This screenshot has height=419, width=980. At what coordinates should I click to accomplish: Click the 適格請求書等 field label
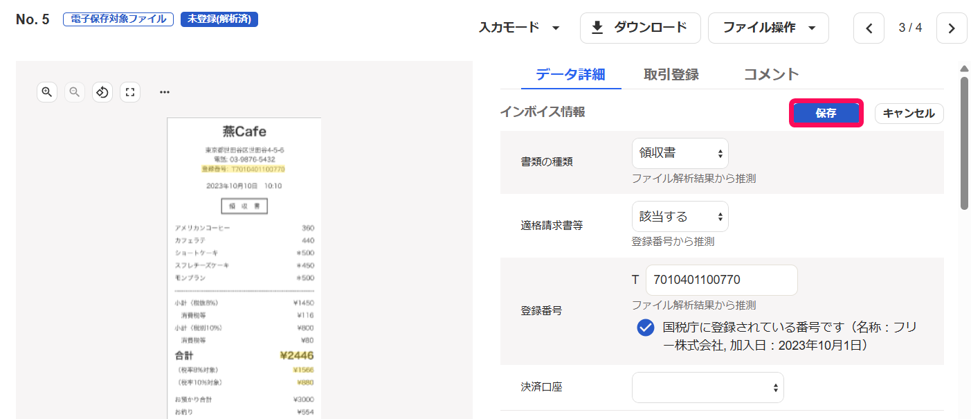[x=552, y=226]
